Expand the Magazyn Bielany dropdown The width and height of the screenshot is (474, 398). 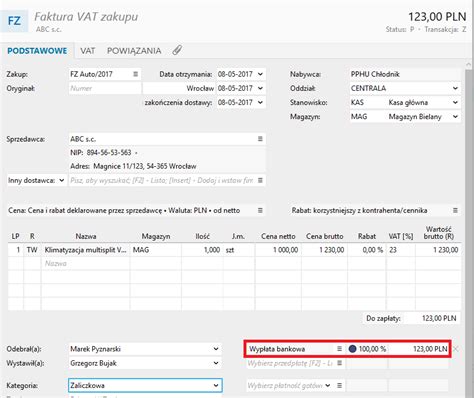[x=455, y=117]
